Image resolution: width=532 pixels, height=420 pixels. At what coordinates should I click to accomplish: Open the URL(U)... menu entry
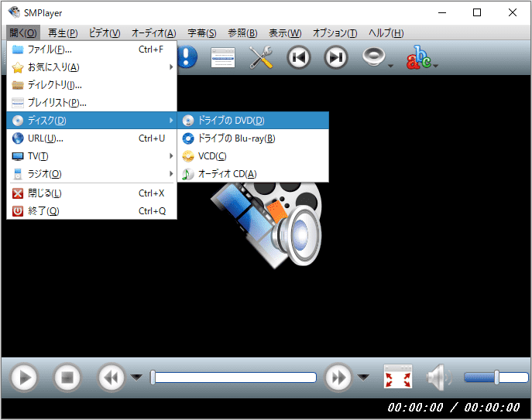point(91,138)
